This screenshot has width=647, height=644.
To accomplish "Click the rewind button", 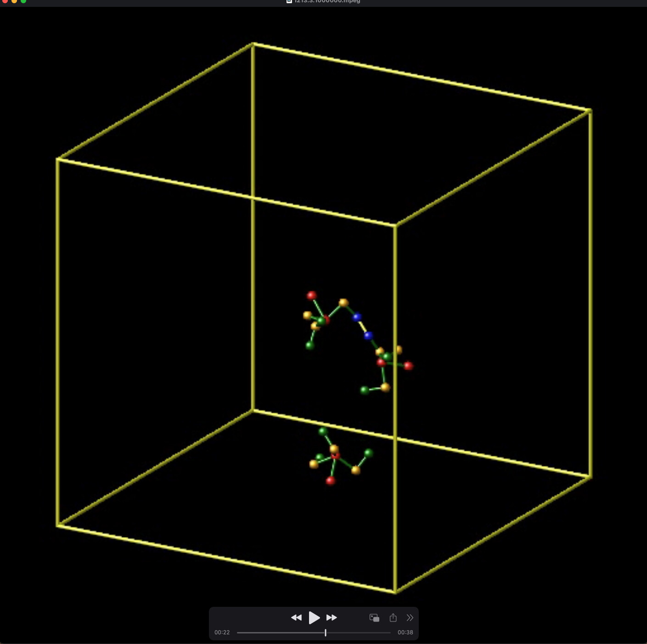I will [x=296, y=618].
